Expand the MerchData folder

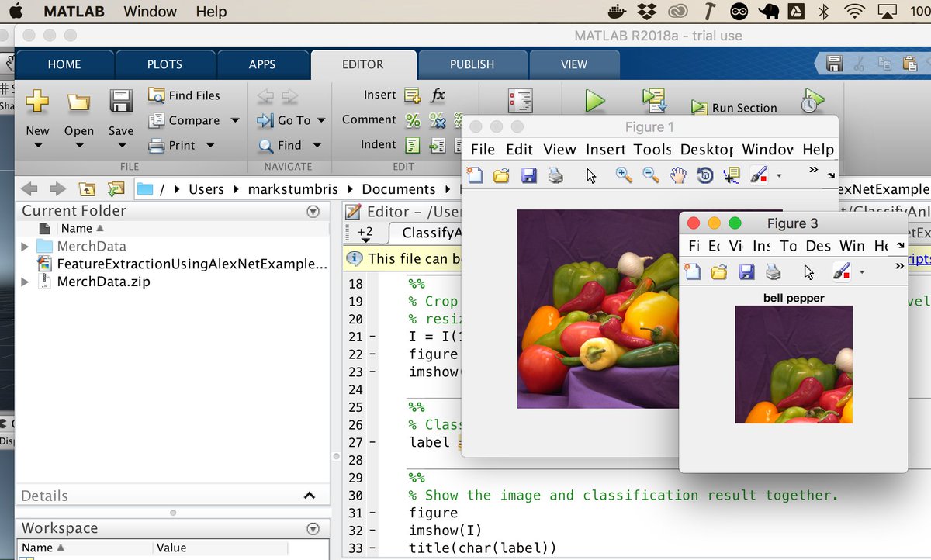[25, 247]
